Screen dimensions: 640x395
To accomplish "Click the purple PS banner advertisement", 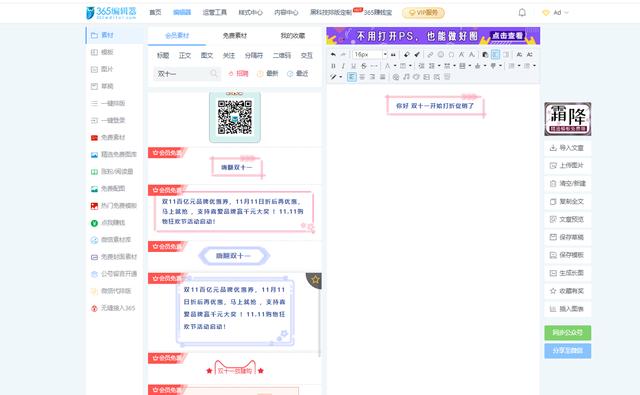I will pyautogui.click(x=433, y=36).
